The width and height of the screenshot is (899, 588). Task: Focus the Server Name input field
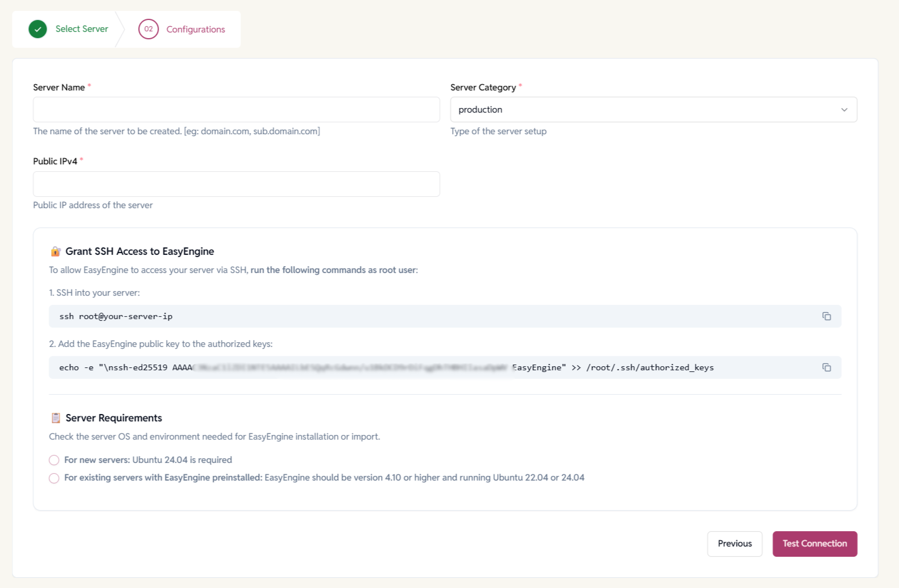point(237,109)
